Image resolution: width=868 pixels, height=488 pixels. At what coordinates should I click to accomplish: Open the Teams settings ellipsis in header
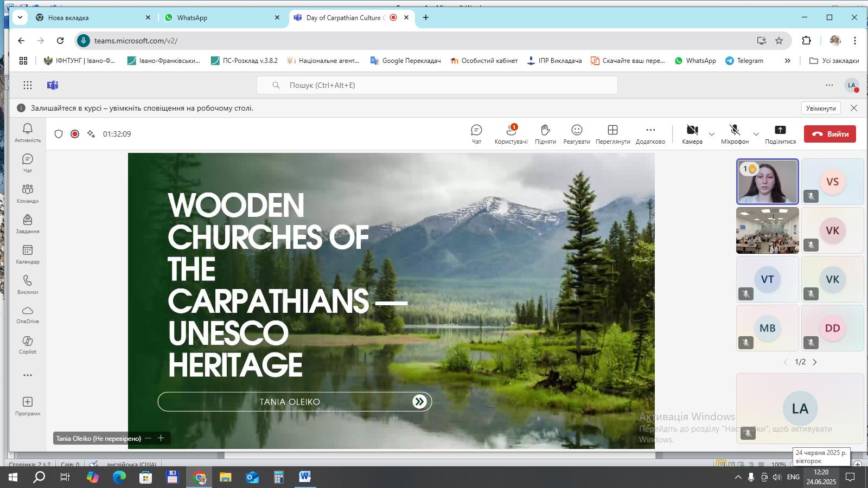tap(829, 85)
